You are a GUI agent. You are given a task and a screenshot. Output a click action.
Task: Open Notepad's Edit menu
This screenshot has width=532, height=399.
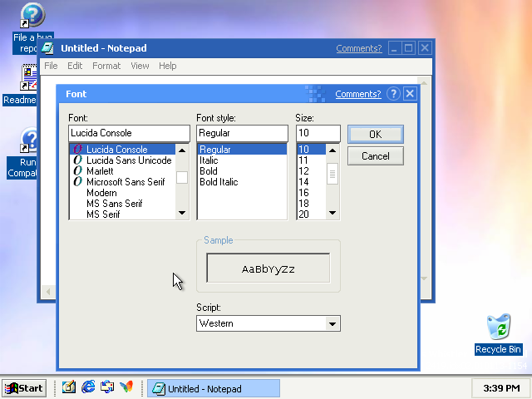[x=75, y=66]
